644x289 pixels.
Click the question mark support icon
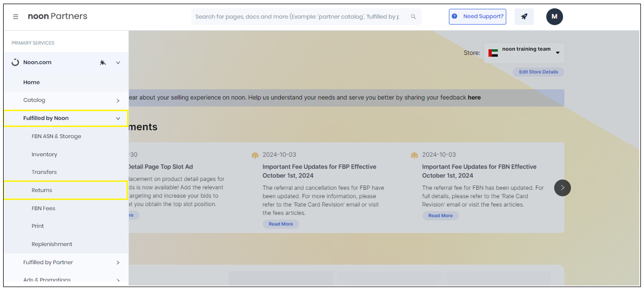point(455,17)
